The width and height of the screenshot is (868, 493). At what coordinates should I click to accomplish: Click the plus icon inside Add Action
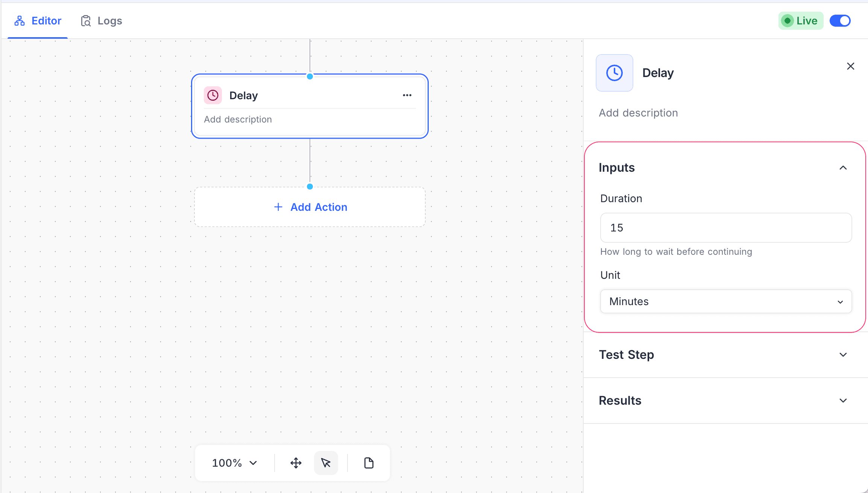pyautogui.click(x=278, y=207)
